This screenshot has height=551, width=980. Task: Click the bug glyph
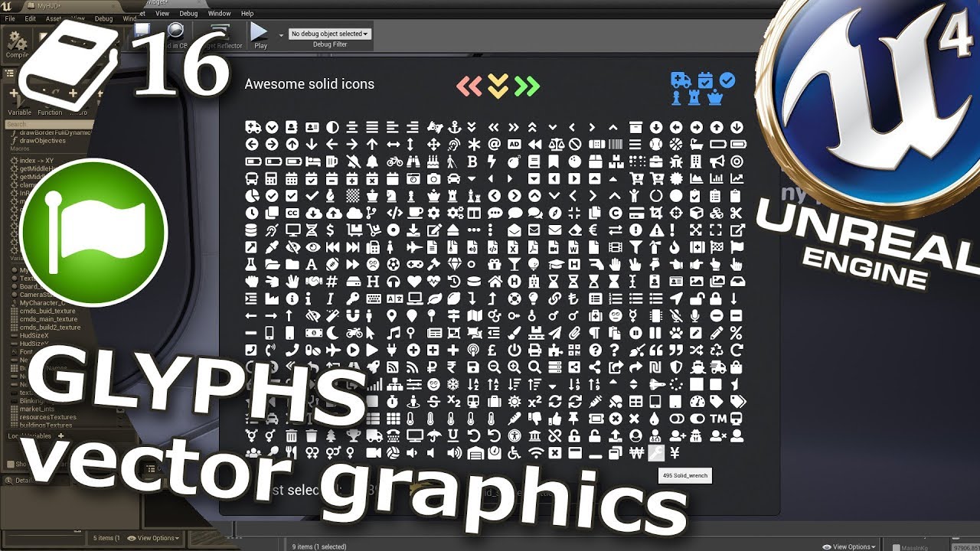click(675, 161)
